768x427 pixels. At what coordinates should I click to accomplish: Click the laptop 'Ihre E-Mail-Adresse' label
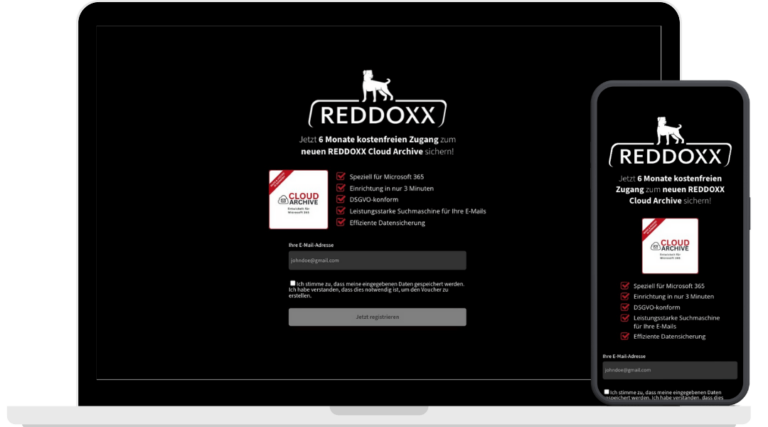pyautogui.click(x=311, y=245)
